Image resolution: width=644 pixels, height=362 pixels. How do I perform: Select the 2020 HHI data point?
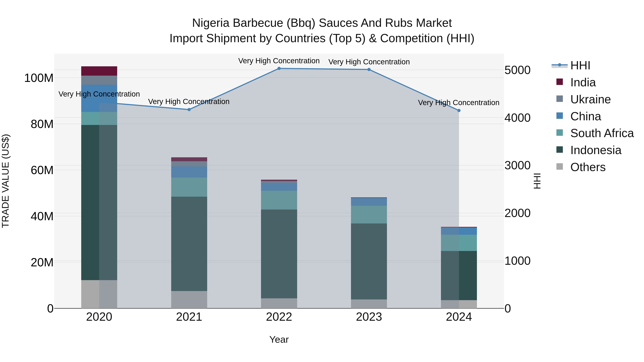coord(99,103)
